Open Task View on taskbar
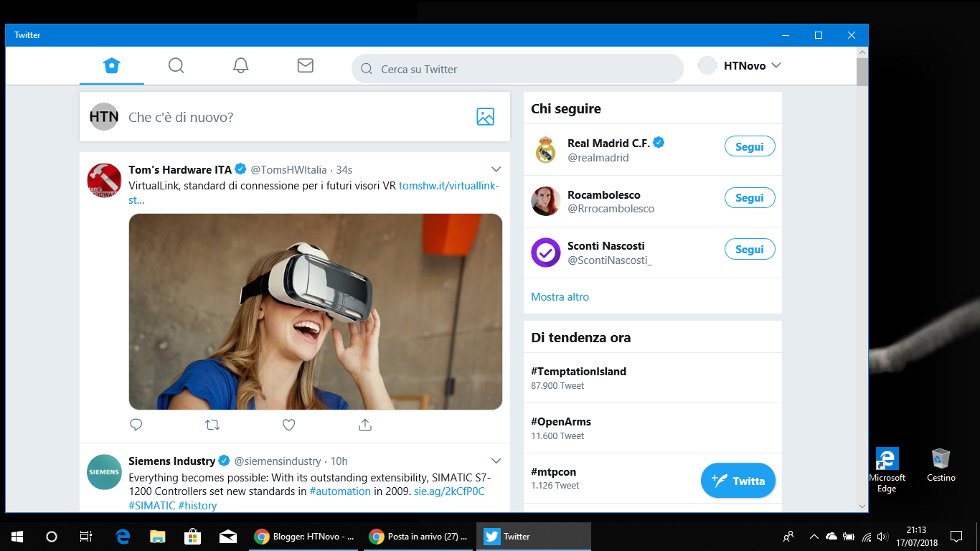980x551 pixels. tap(86, 536)
